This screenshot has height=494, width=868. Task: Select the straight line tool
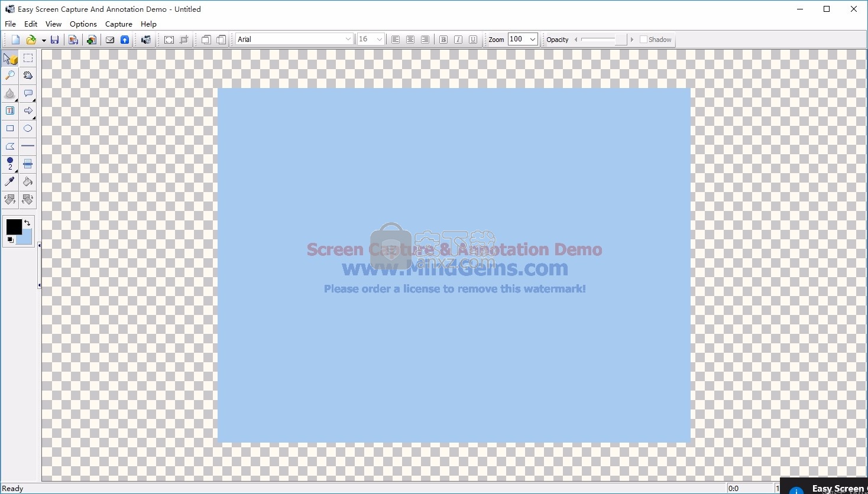pos(28,146)
